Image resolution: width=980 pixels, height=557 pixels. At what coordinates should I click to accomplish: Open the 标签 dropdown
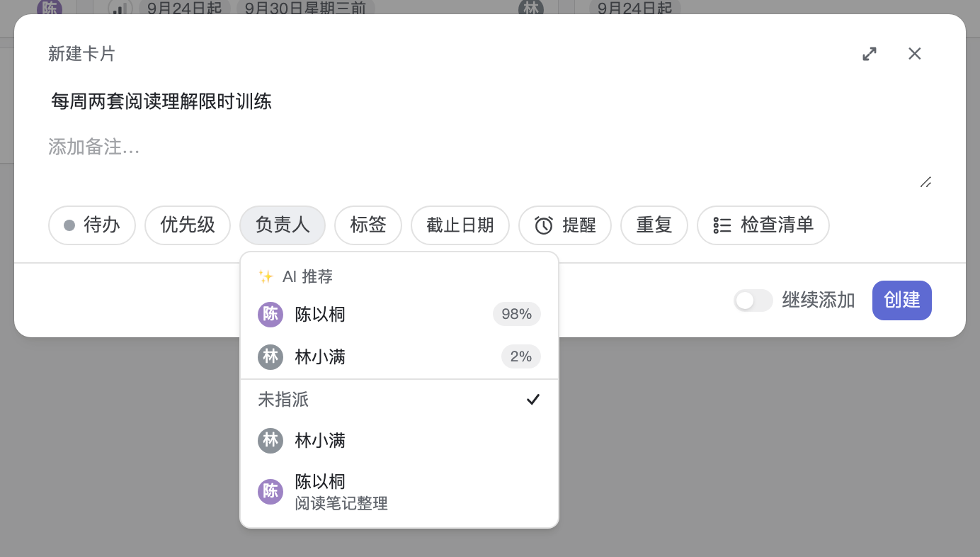point(368,225)
